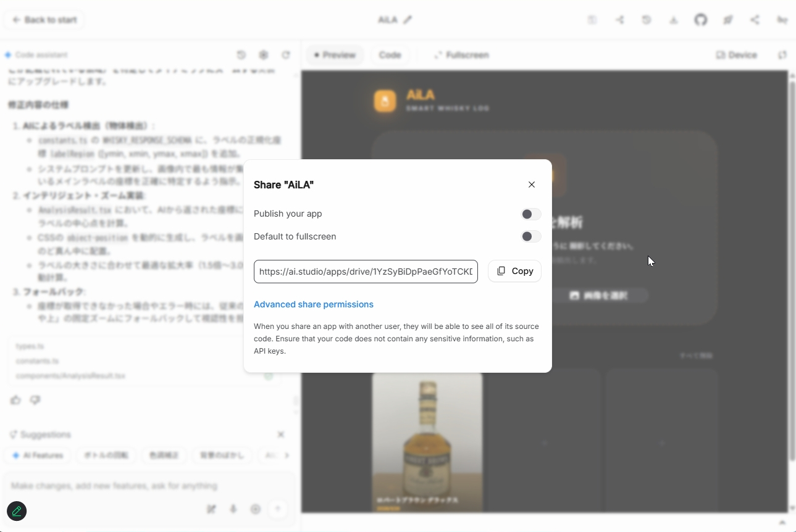Image resolution: width=796 pixels, height=532 pixels.
Task: Expand more suggestion chips with right chevron
Action: click(x=287, y=455)
